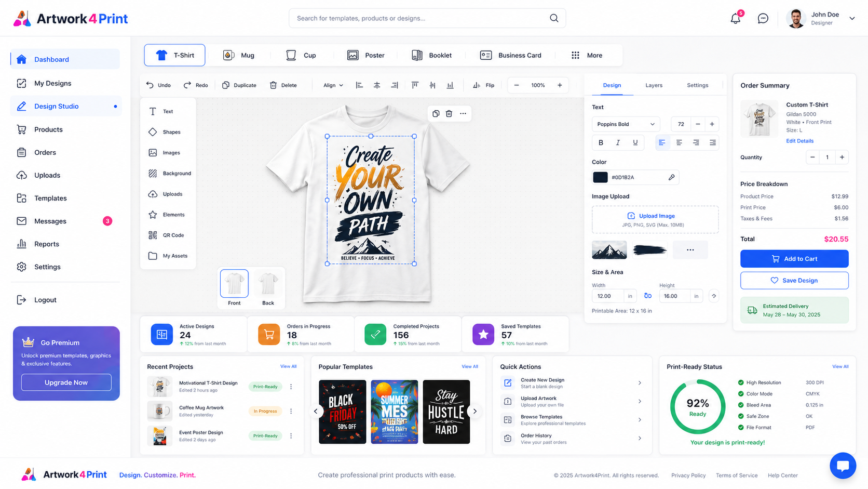Click the rotate icon beside Height
The image size is (868, 489).
pos(714,296)
